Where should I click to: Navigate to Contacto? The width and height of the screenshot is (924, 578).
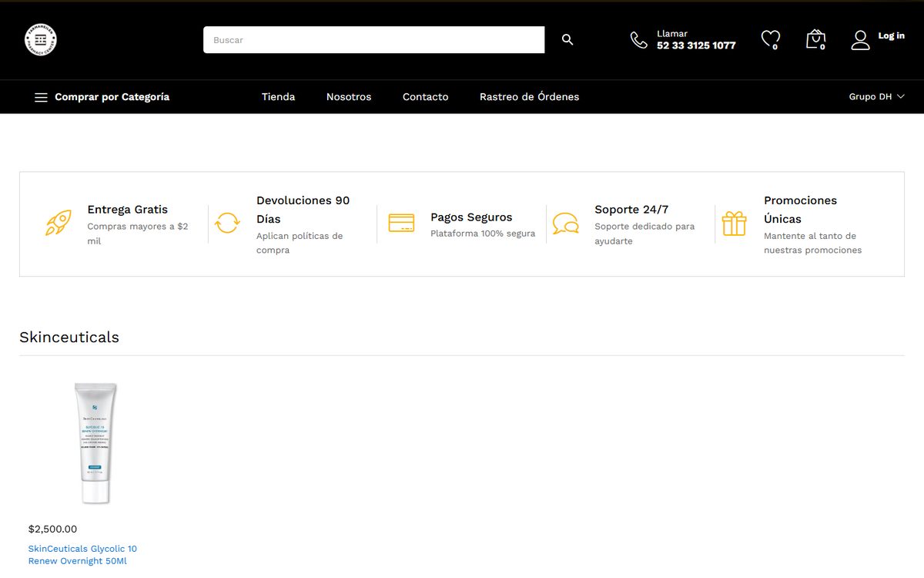[426, 97]
